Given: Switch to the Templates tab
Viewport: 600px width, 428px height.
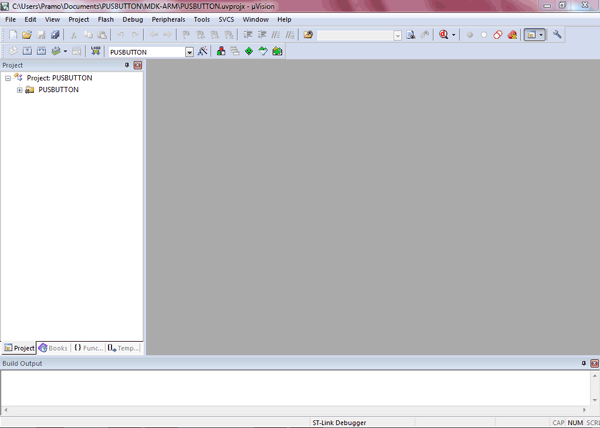Looking at the screenshot, I should click(x=123, y=348).
